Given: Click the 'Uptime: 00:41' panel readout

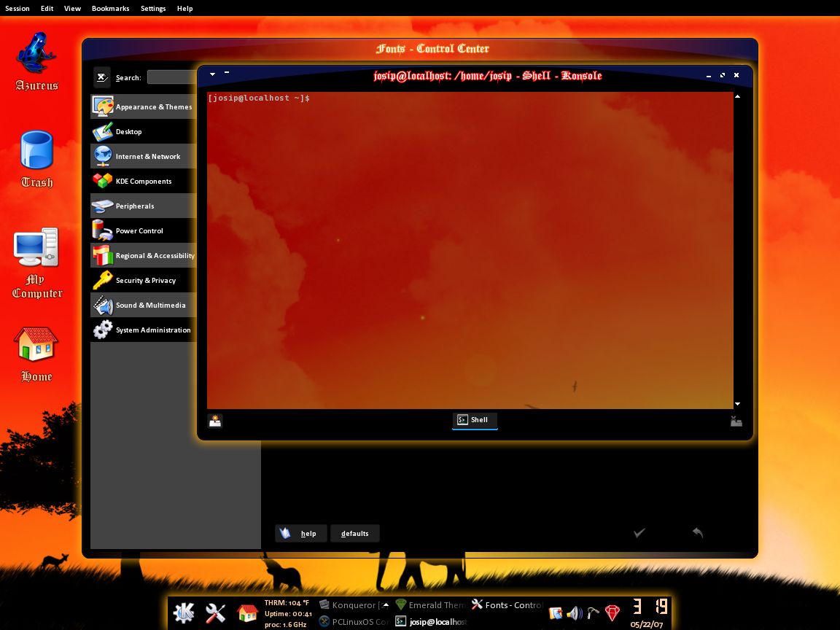Looking at the screenshot, I should pos(288,614).
